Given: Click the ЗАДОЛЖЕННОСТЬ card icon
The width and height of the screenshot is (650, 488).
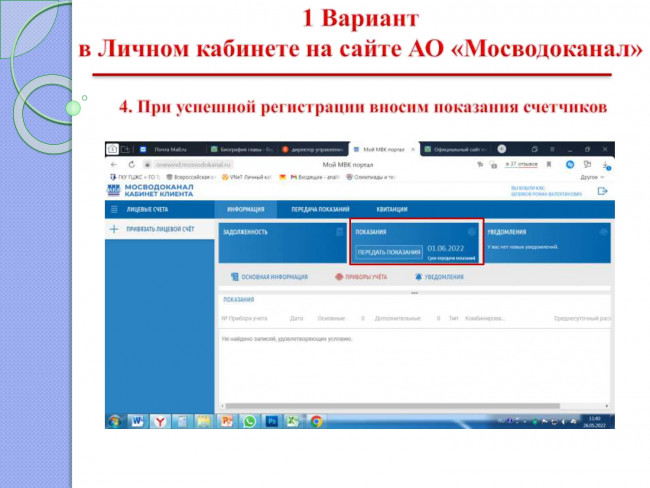Looking at the screenshot, I should [339, 232].
